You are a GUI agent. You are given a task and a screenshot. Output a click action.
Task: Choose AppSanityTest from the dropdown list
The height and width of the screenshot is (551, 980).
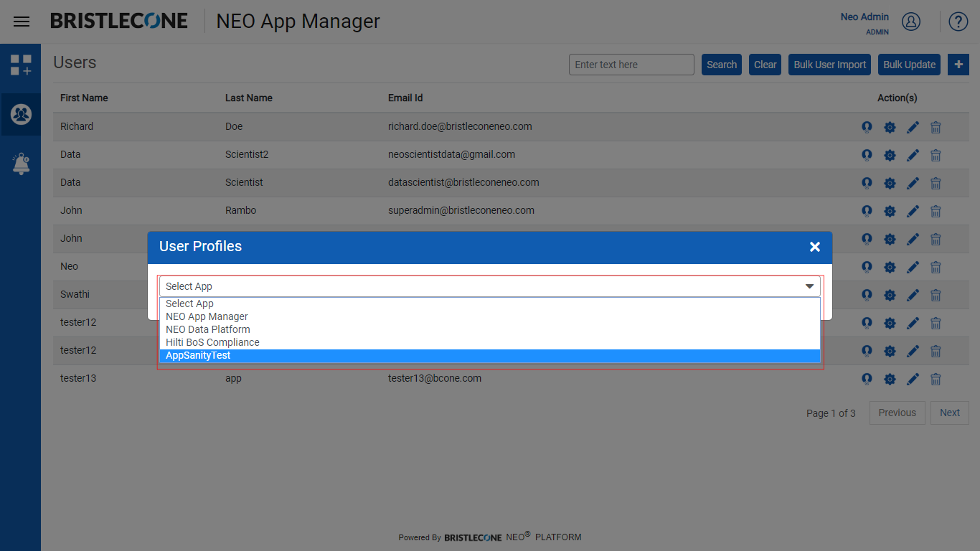pyautogui.click(x=490, y=356)
